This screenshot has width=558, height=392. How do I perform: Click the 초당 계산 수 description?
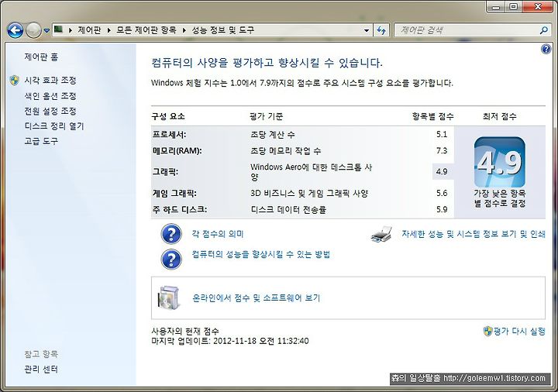point(273,135)
